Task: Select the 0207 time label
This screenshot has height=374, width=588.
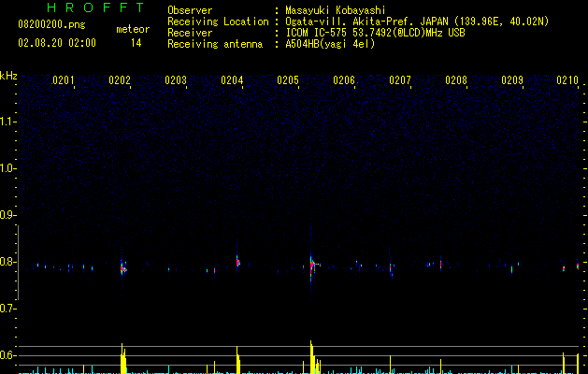Action: point(400,80)
